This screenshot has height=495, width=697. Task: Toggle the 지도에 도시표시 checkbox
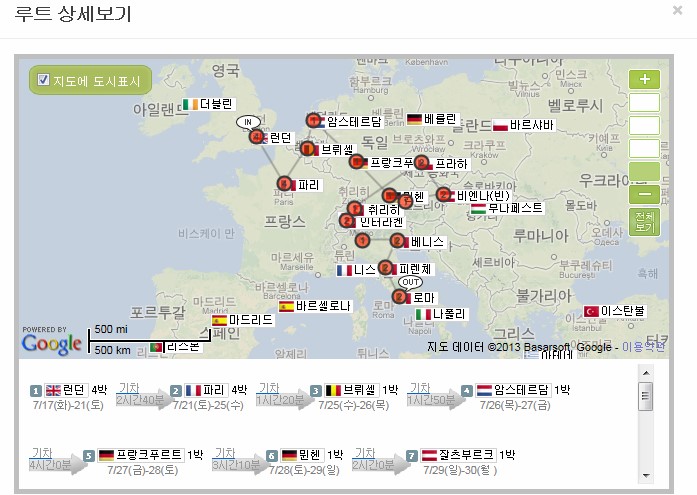pyautogui.click(x=43, y=80)
